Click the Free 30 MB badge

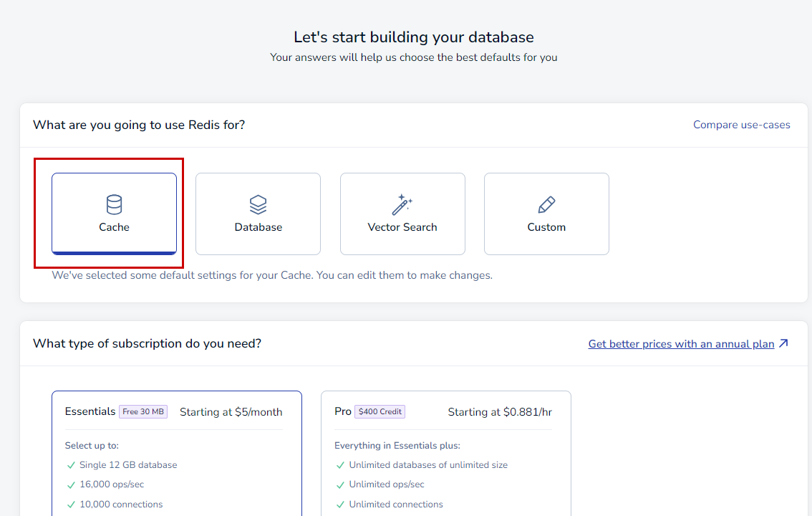point(143,411)
